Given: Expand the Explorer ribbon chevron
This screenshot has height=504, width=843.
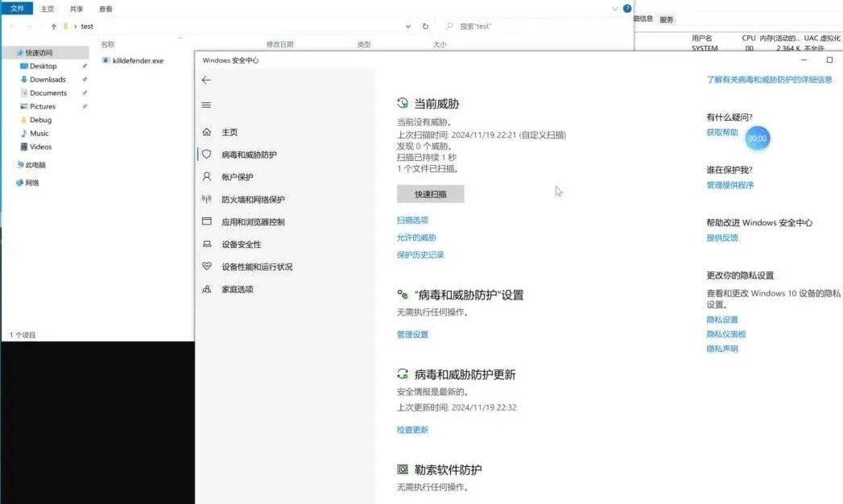Looking at the screenshot, I should [x=615, y=9].
